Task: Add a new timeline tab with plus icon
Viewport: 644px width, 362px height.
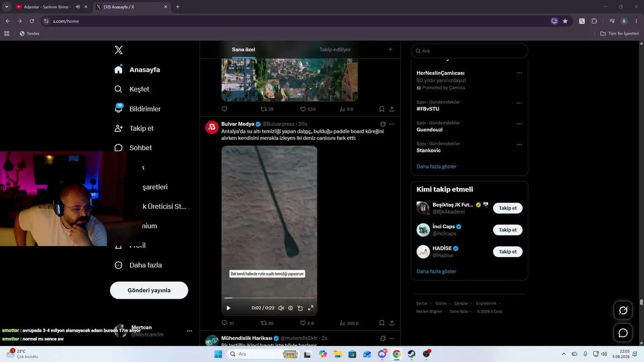Action: [x=390, y=49]
